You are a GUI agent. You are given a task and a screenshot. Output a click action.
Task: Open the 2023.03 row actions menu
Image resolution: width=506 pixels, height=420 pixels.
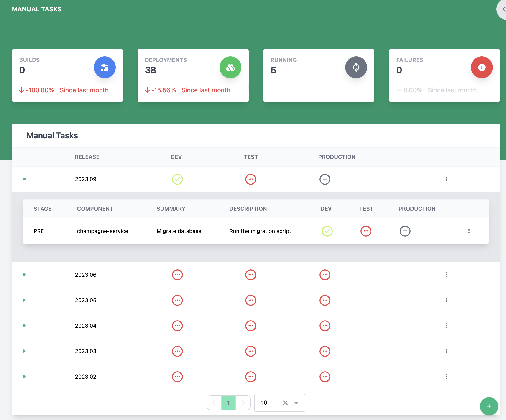(447, 351)
